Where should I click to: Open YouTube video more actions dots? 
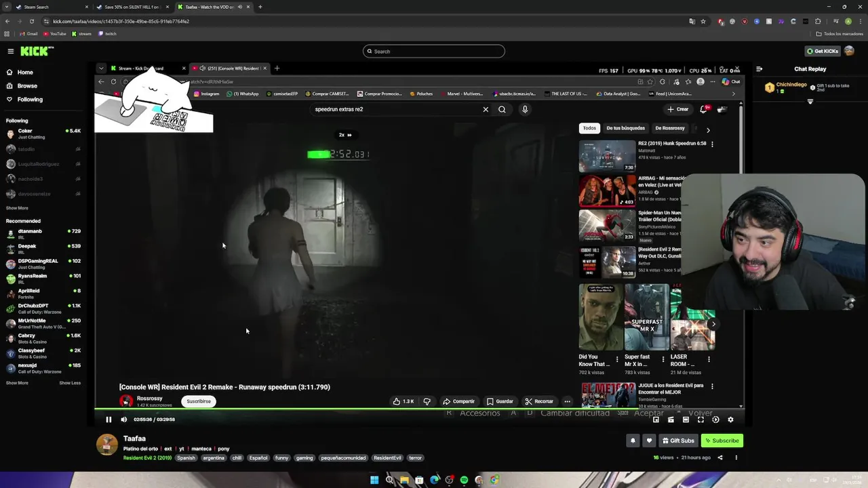[x=568, y=401]
